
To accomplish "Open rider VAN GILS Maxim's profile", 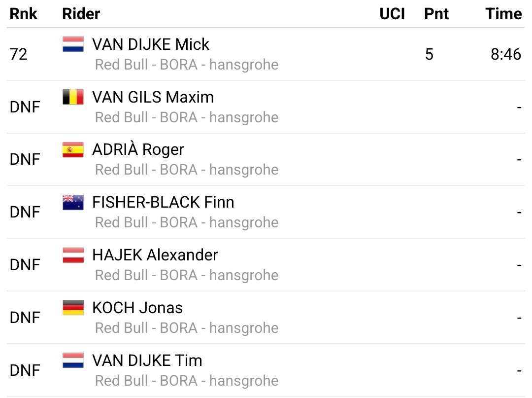I will (x=153, y=97).
